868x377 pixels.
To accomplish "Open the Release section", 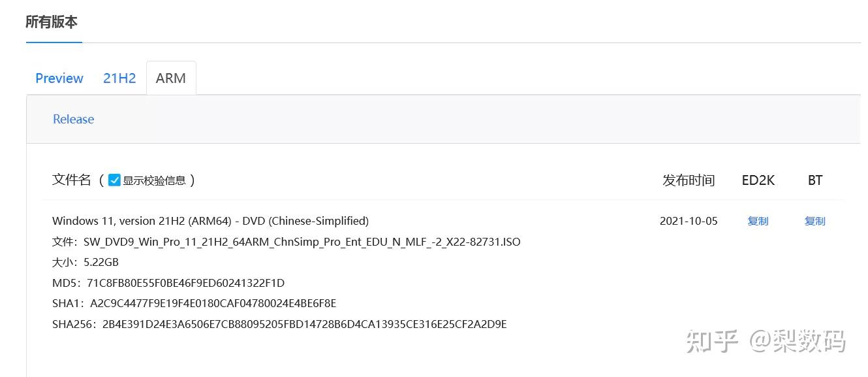I will click(72, 119).
